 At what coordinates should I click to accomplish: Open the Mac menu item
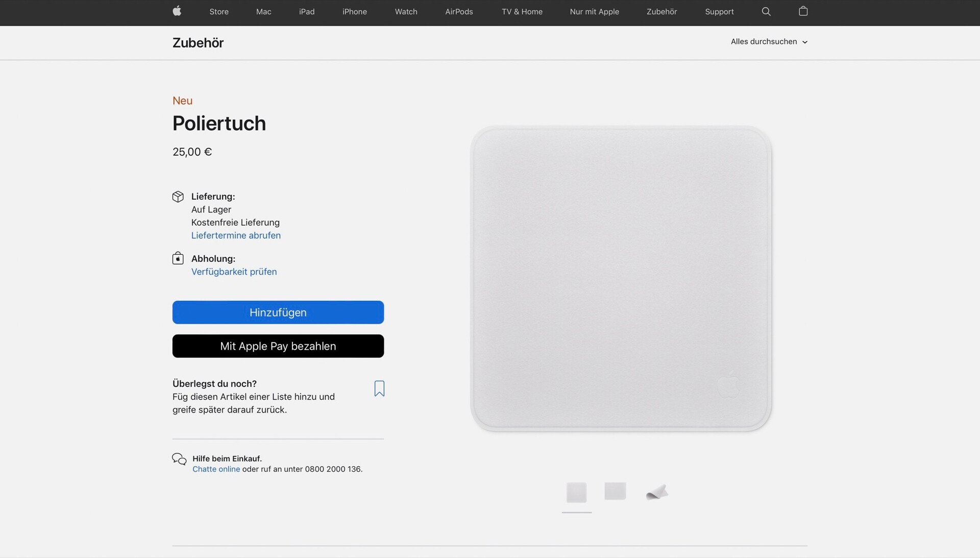[263, 11]
